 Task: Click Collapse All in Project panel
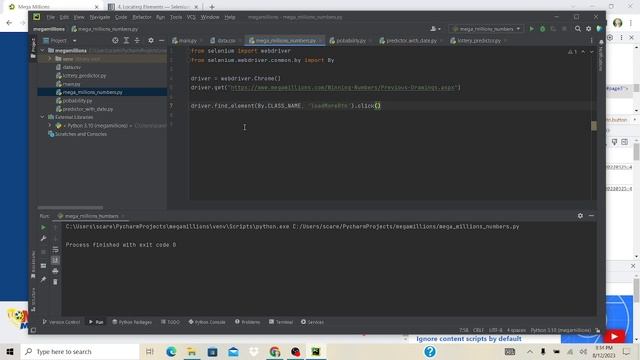(x=137, y=40)
